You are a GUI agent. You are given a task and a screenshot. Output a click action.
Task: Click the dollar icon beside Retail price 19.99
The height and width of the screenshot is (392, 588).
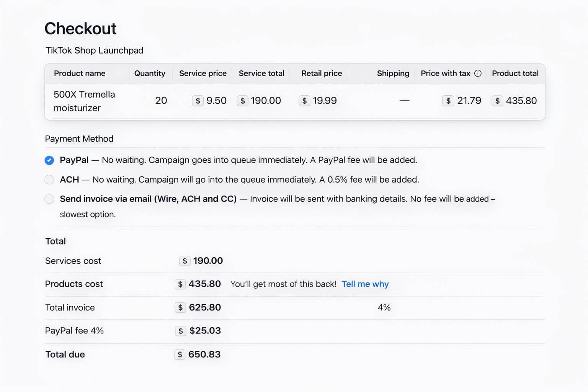click(x=304, y=101)
